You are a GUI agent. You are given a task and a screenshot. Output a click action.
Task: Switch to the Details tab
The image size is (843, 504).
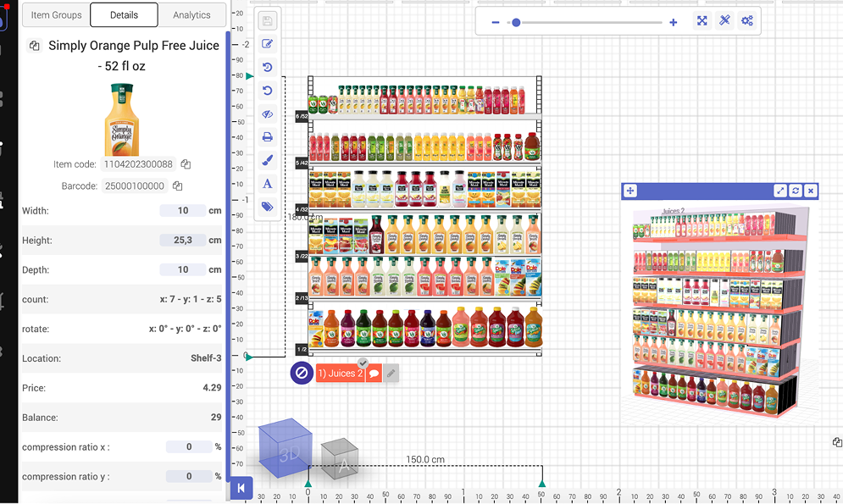click(125, 15)
